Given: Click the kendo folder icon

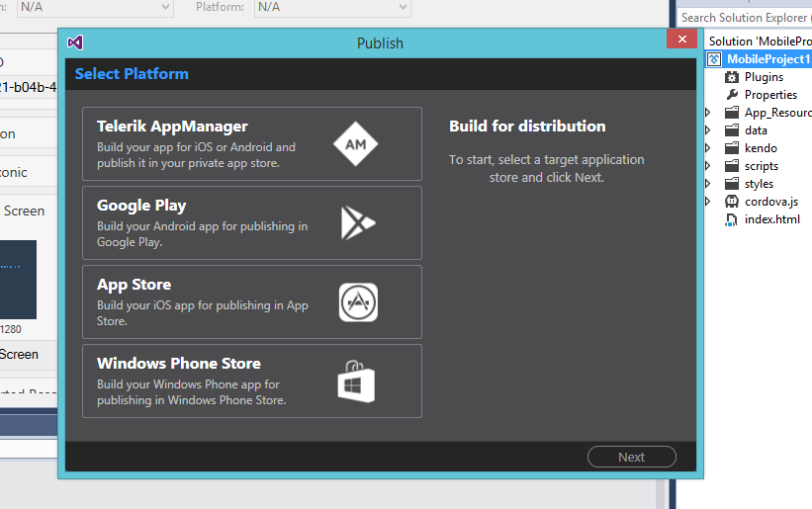Looking at the screenshot, I should pos(732,148).
